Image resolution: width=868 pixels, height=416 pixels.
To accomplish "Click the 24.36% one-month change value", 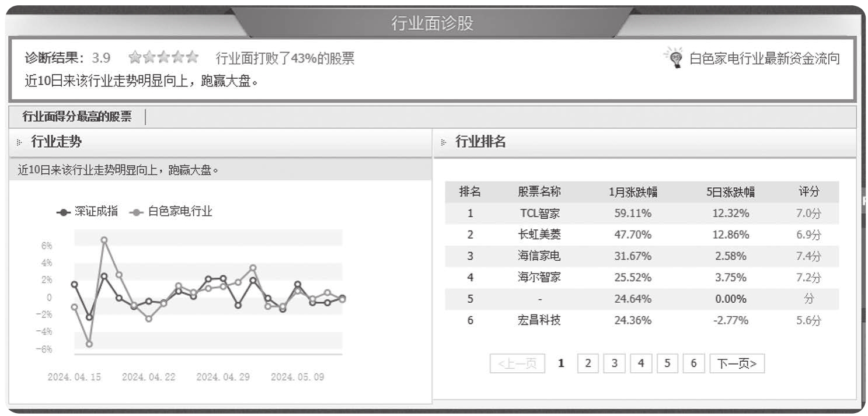I will [x=633, y=320].
